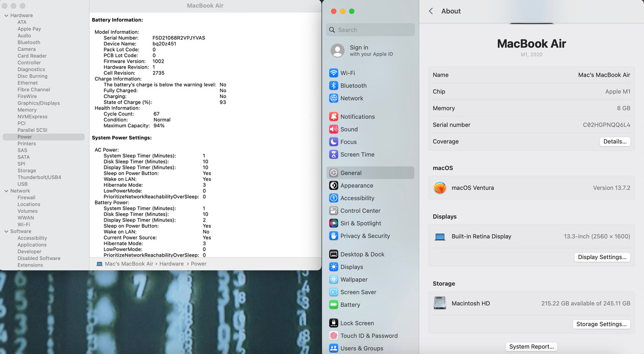Select Control Center in settings sidebar
Screen dimensions: 644x354
(360, 211)
